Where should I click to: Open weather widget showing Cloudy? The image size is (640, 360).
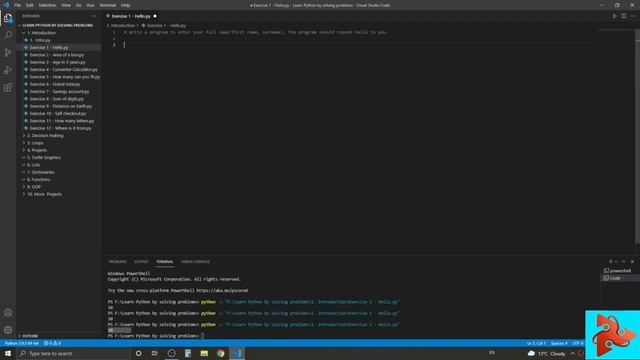click(547, 353)
